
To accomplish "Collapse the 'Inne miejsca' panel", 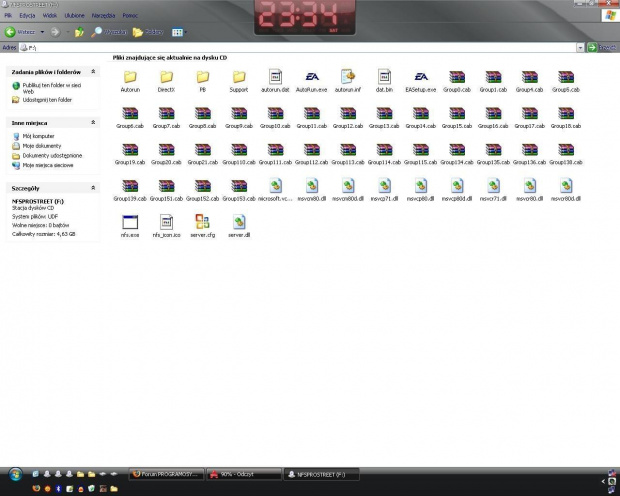I will pos(93,122).
